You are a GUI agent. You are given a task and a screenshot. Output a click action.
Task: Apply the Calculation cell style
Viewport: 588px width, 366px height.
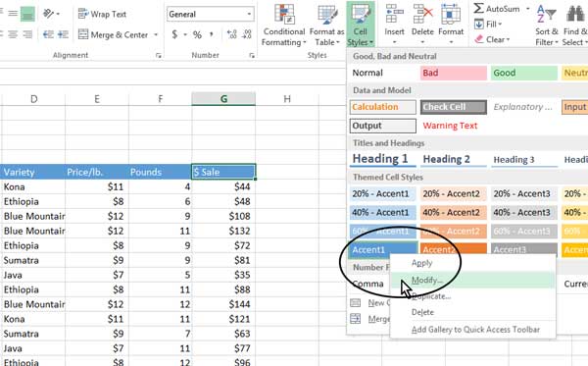[383, 107]
